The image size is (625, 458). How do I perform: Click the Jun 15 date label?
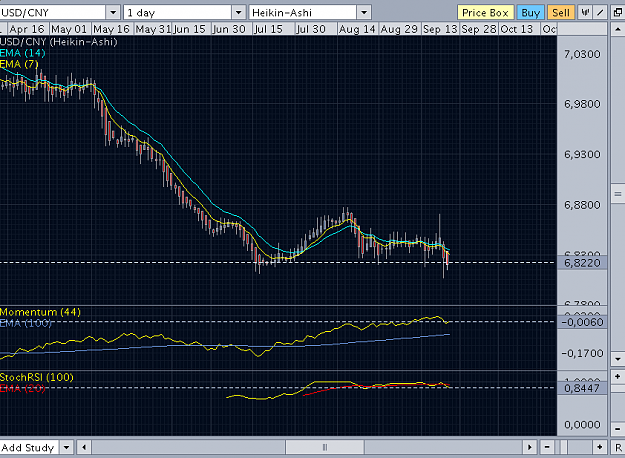click(190, 29)
